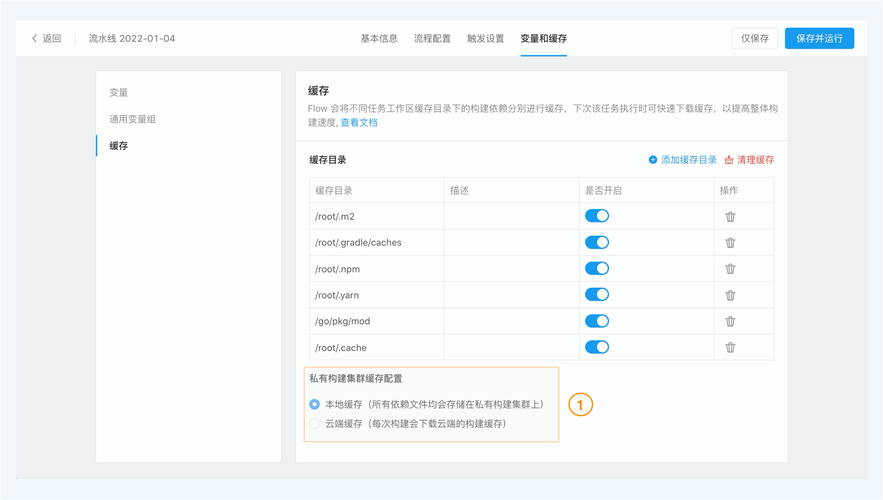The image size is (883, 500).
Task: Select the 本地缓存 radio option
Action: [314, 404]
